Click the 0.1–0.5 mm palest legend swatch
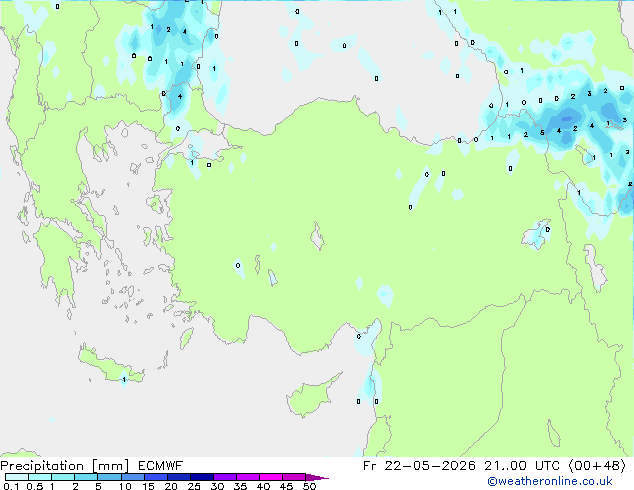 coord(17,477)
